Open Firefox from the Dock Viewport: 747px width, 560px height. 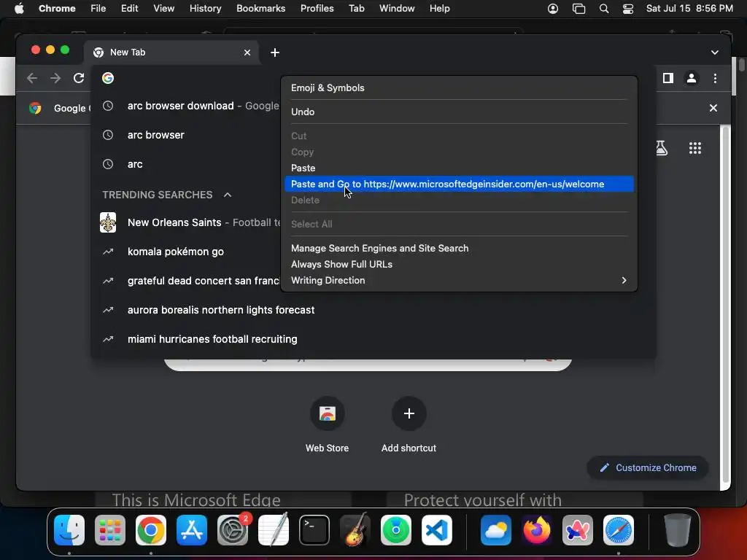[x=536, y=530]
